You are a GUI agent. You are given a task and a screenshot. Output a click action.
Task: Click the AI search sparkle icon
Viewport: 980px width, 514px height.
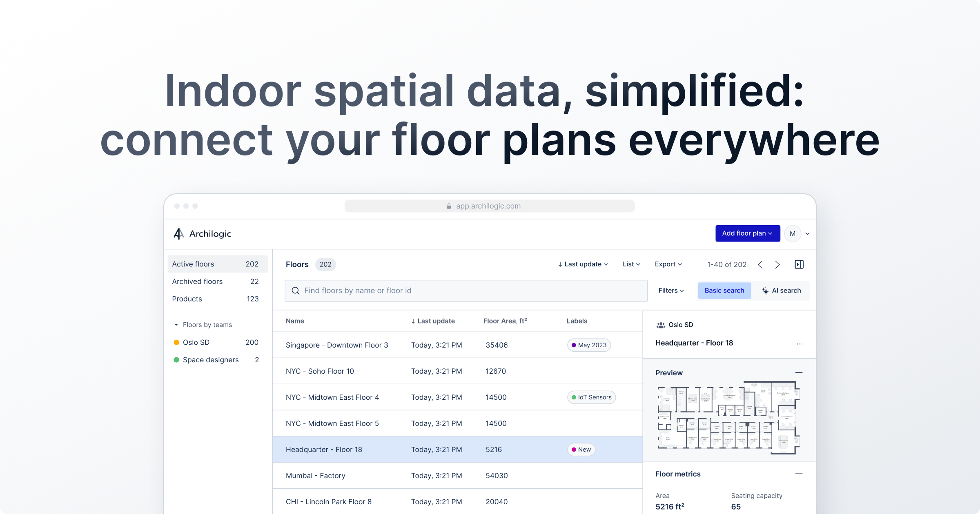tap(765, 290)
